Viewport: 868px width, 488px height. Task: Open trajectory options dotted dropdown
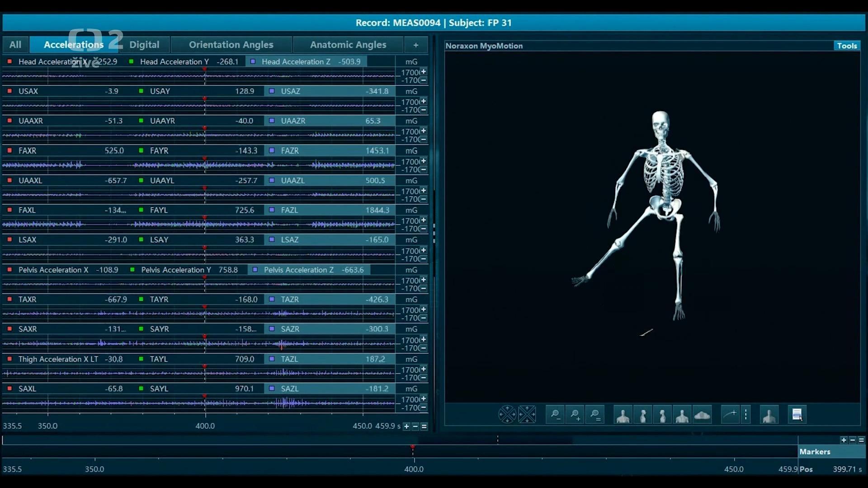746,414
